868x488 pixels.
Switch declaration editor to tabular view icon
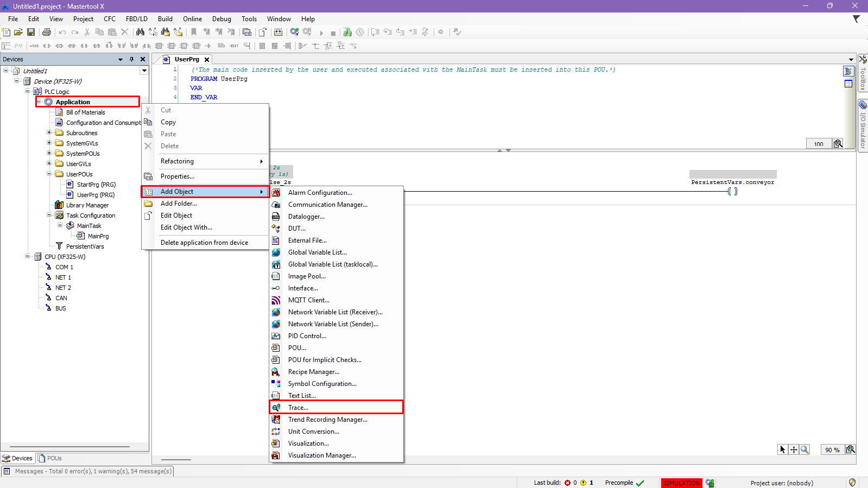[848, 84]
